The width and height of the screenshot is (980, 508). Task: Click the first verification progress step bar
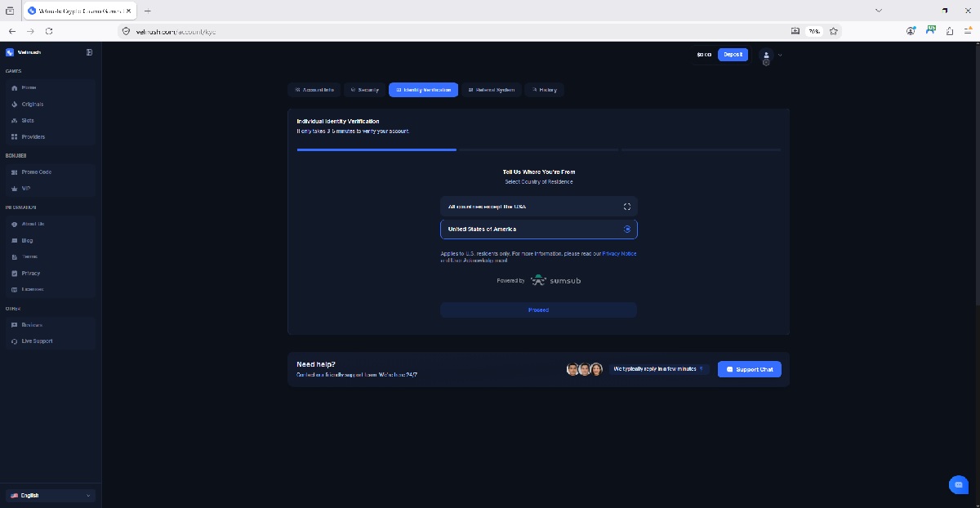pyautogui.click(x=376, y=150)
